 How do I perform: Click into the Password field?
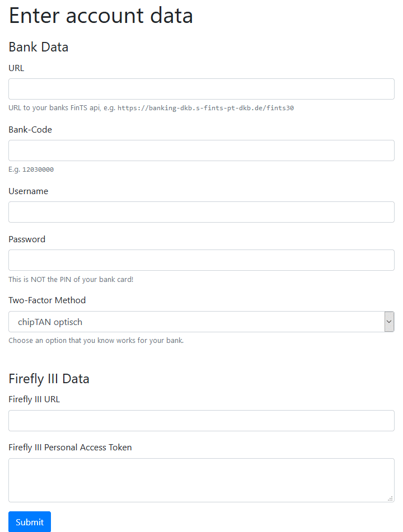click(201, 260)
